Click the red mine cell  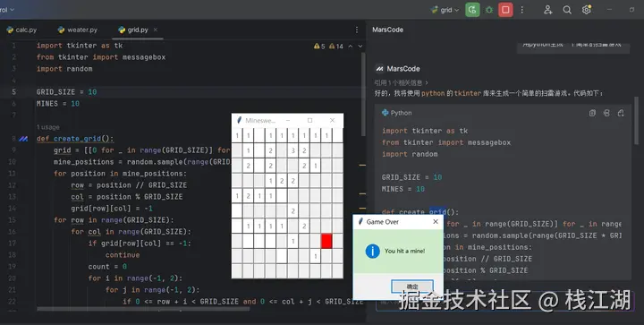coord(326,241)
